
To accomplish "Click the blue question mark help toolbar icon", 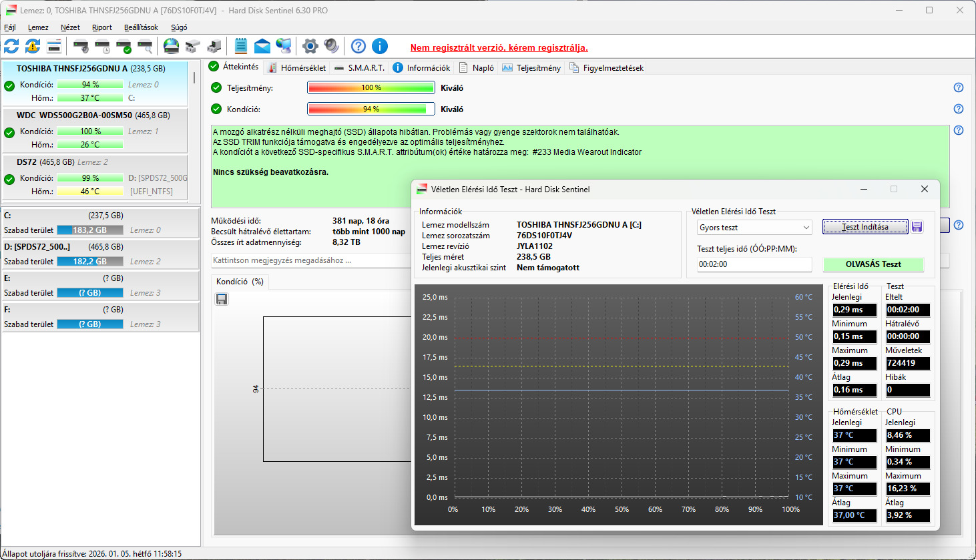I will pyautogui.click(x=358, y=46).
